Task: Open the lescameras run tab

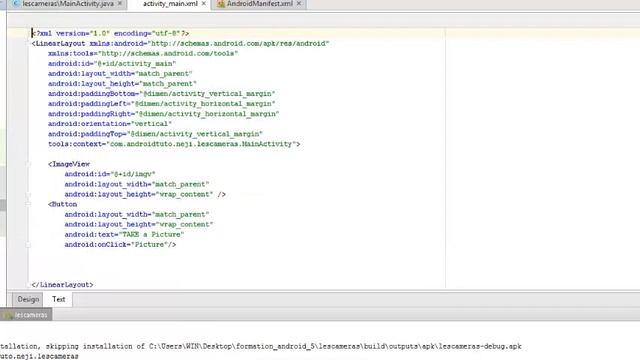Action: (26, 315)
